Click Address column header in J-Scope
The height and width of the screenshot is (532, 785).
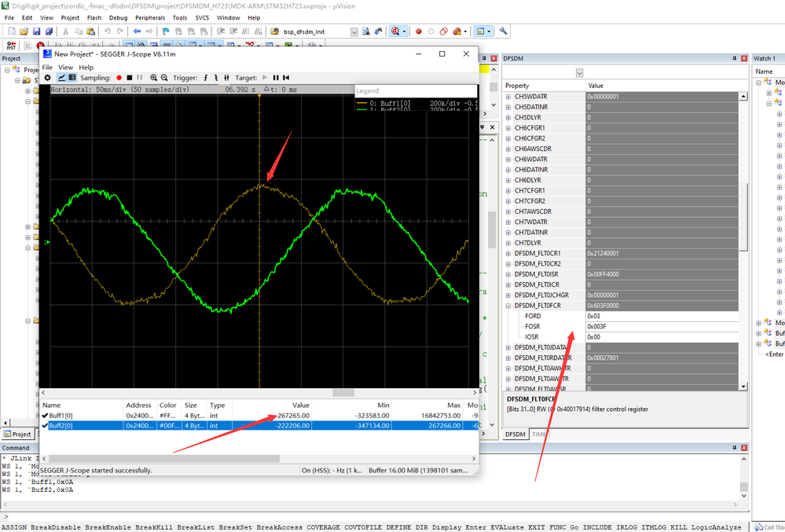pyautogui.click(x=139, y=405)
